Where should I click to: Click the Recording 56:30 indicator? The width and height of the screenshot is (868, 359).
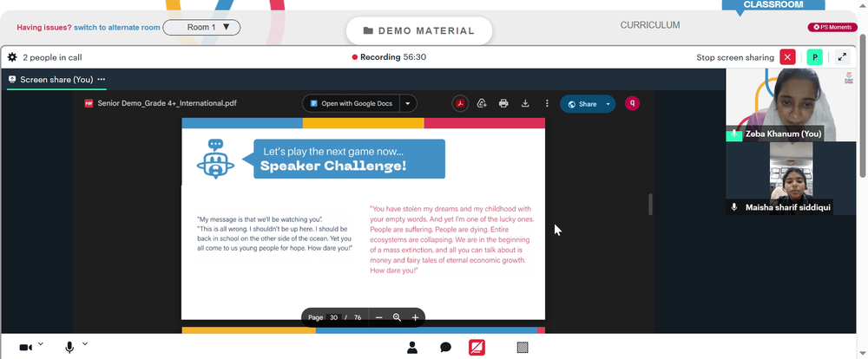(x=389, y=57)
